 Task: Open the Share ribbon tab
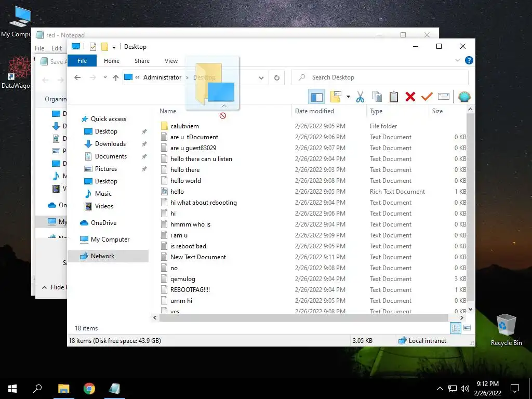click(142, 61)
